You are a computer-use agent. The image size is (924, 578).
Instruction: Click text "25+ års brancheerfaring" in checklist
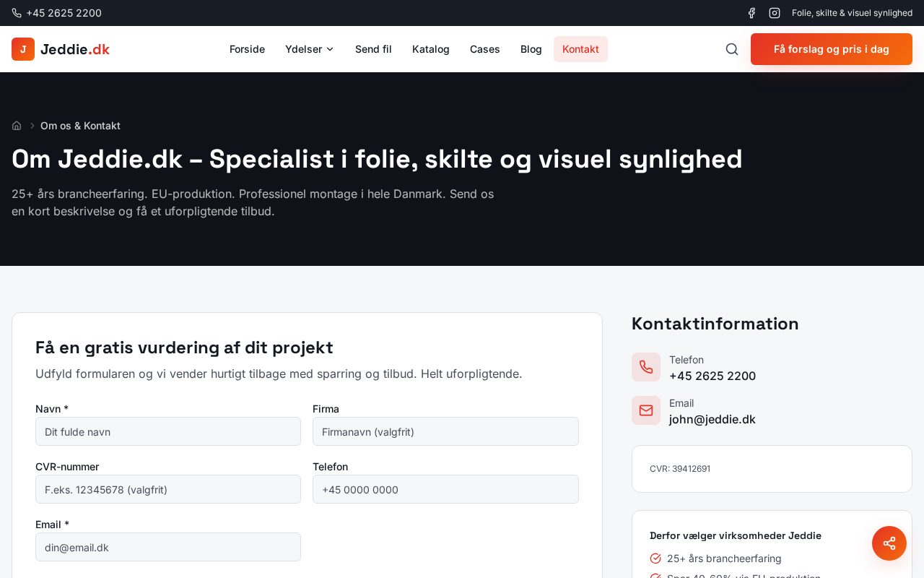click(724, 558)
